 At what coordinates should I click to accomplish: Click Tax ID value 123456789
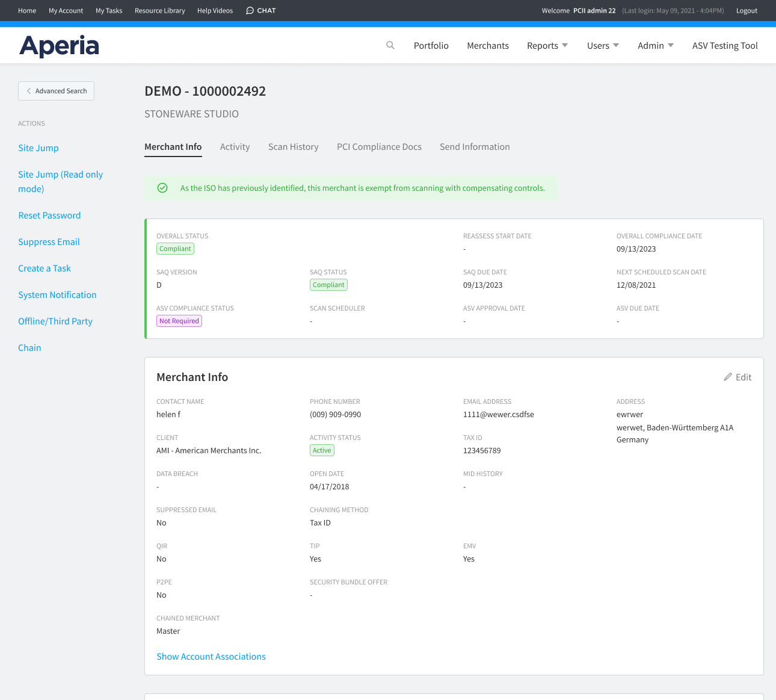click(x=482, y=451)
